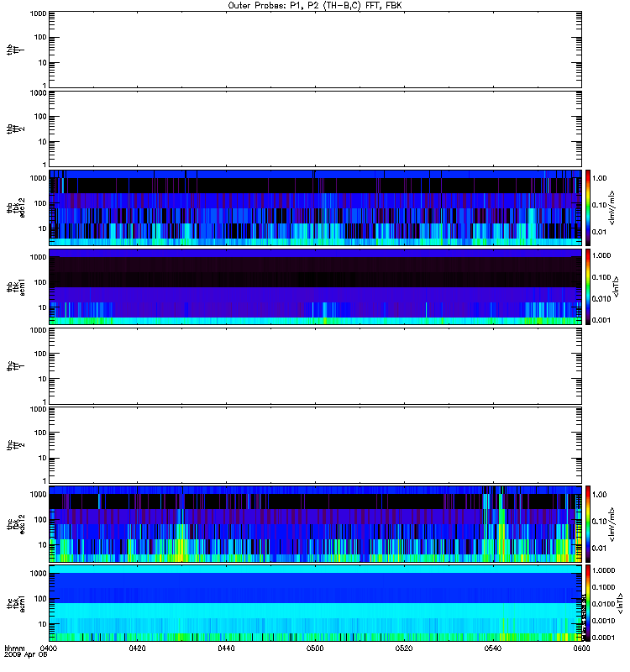Click the "thc fbk edc12" y-axis title

click(x=16, y=523)
